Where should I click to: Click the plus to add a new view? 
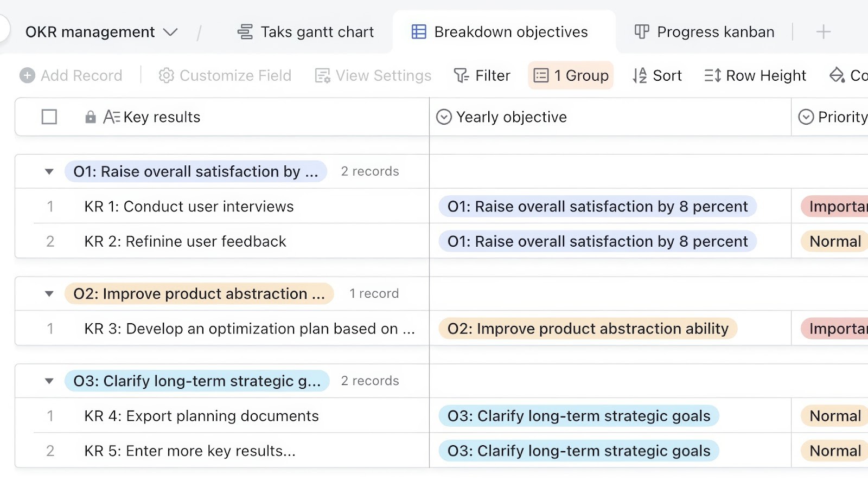[x=823, y=32]
